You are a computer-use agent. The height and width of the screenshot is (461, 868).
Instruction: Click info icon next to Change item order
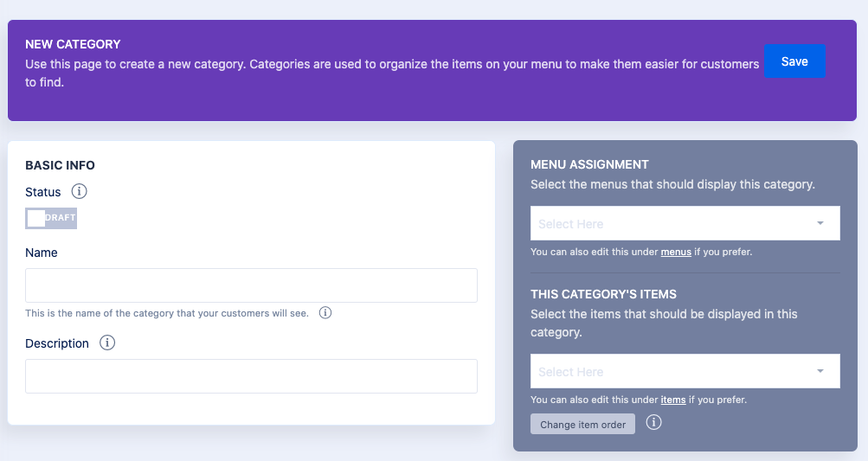[x=654, y=423]
